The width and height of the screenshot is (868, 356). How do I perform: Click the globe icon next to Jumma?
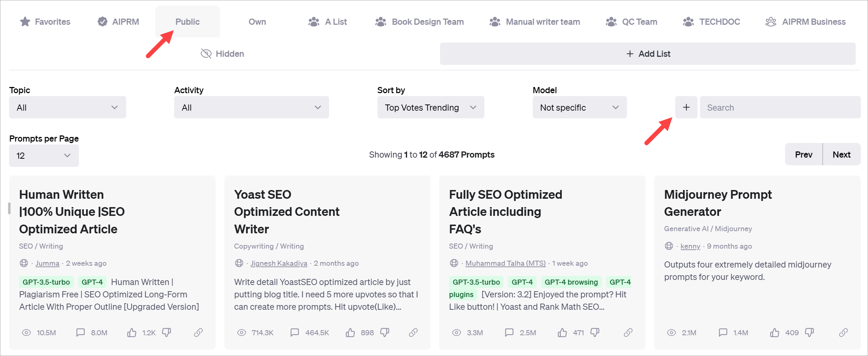(x=24, y=263)
